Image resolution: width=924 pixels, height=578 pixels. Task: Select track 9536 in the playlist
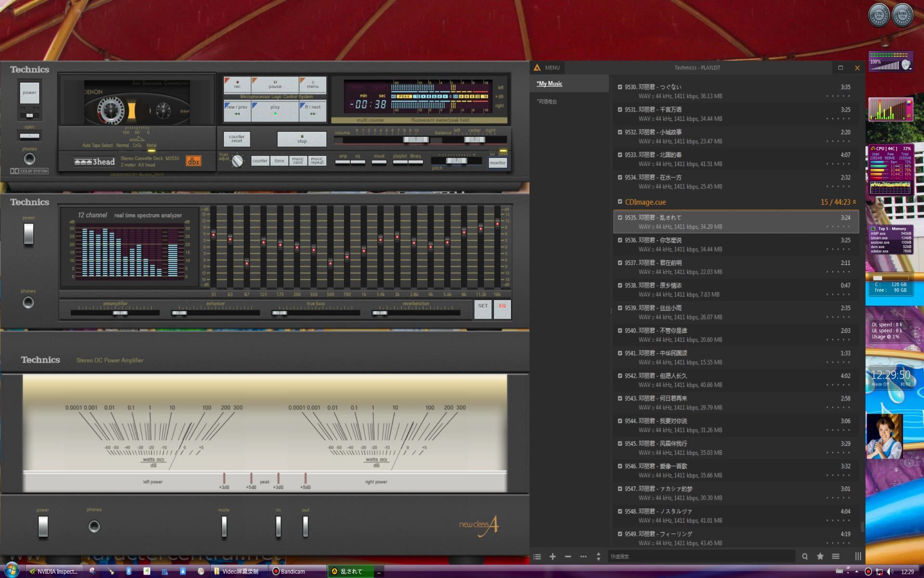(x=736, y=245)
